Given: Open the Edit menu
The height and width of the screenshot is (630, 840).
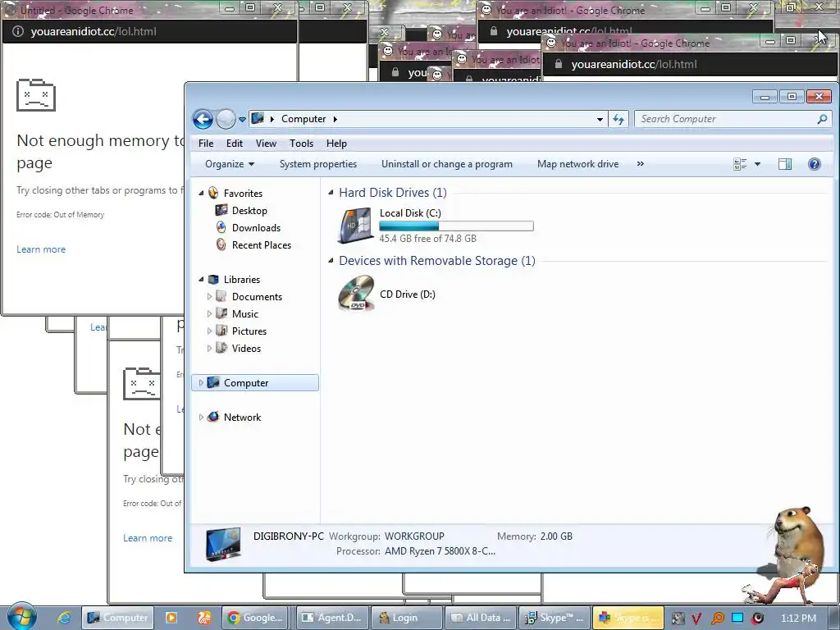Looking at the screenshot, I should click(x=234, y=143).
